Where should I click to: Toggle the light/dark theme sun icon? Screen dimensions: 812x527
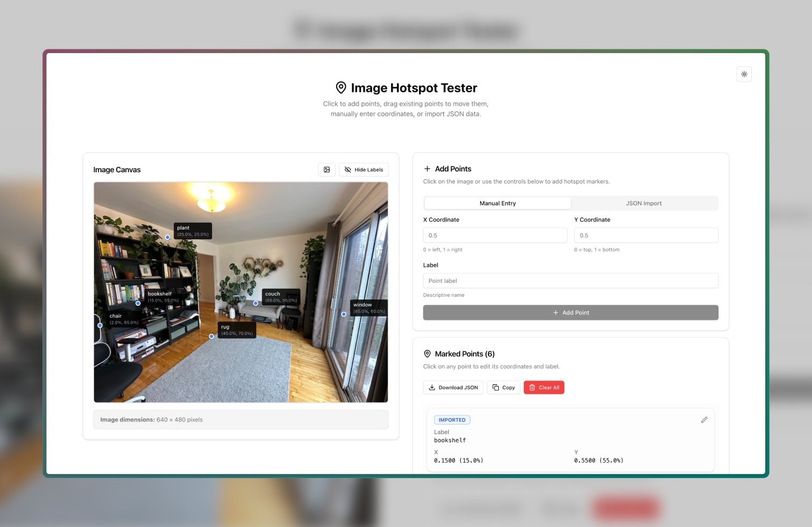pos(744,74)
